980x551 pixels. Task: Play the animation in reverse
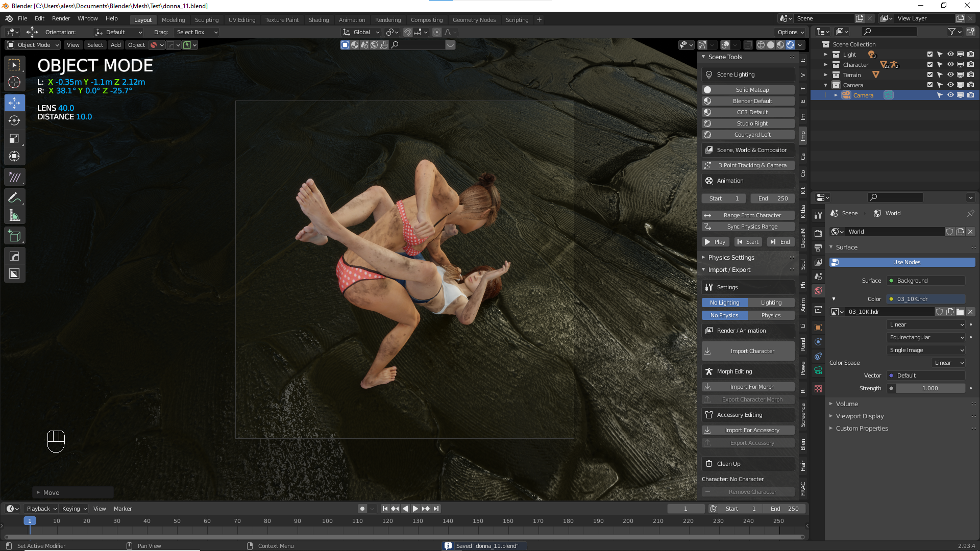pyautogui.click(x=405, y=509)
